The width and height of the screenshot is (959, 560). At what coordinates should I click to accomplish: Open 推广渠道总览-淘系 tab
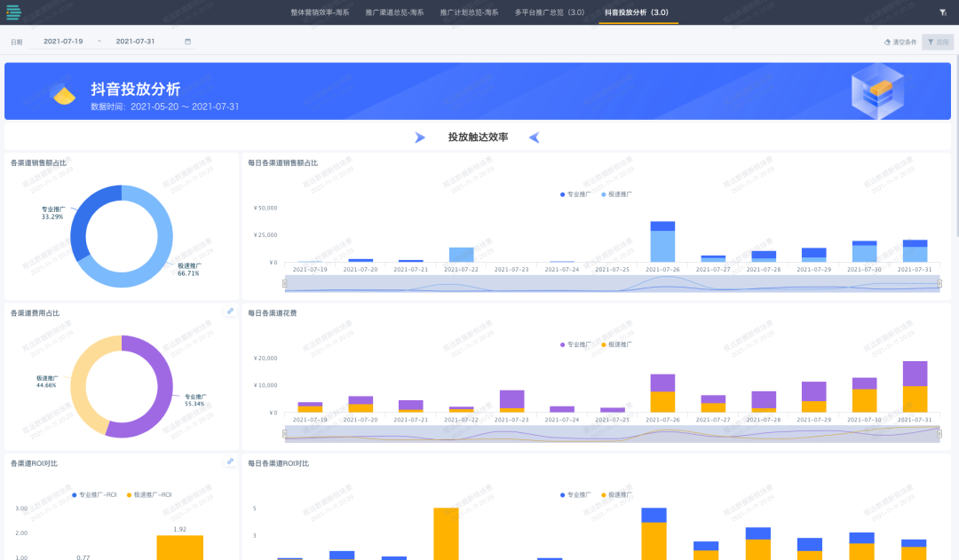[x=394, y=13]
